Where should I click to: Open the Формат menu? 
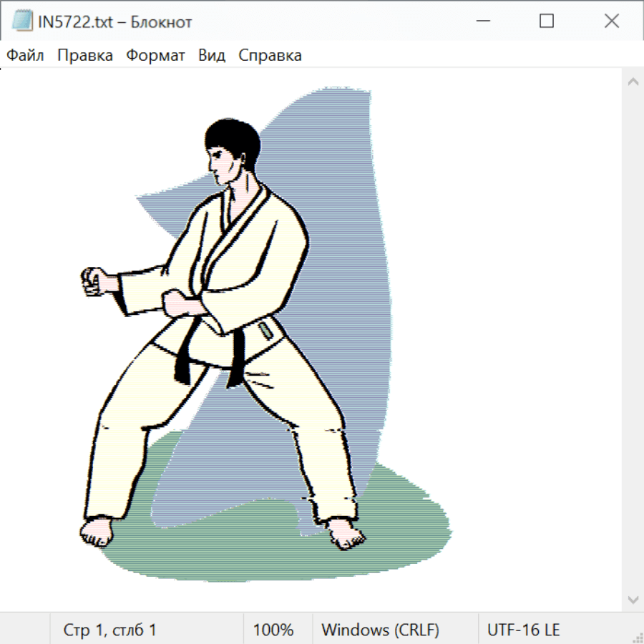pos(155,56)
